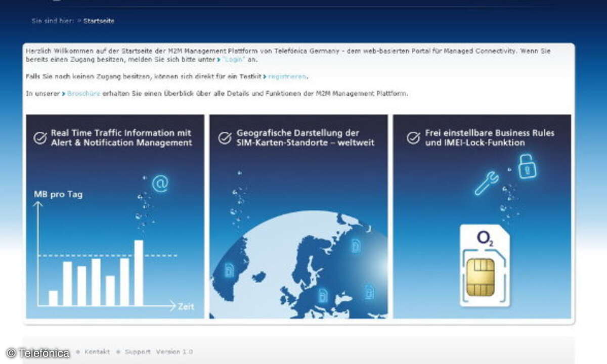Click the heading "Geografische Darstellung der"

tap(298, 133)
